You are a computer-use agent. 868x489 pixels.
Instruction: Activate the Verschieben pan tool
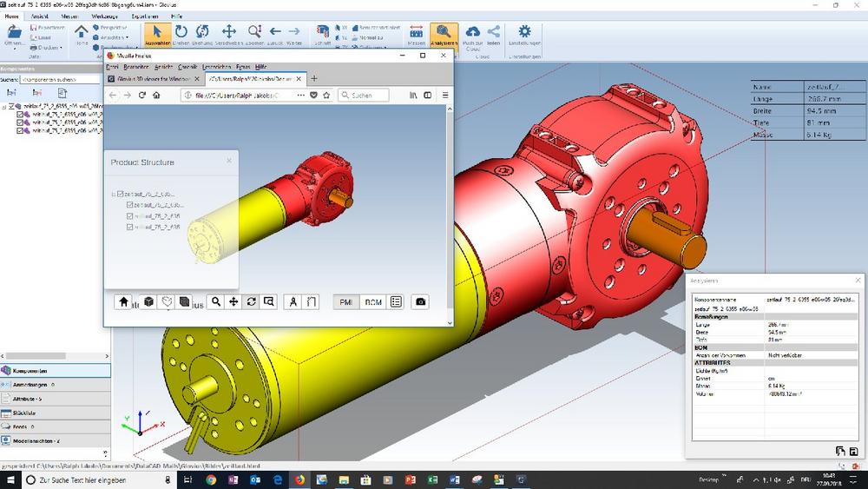pos(228,35)
